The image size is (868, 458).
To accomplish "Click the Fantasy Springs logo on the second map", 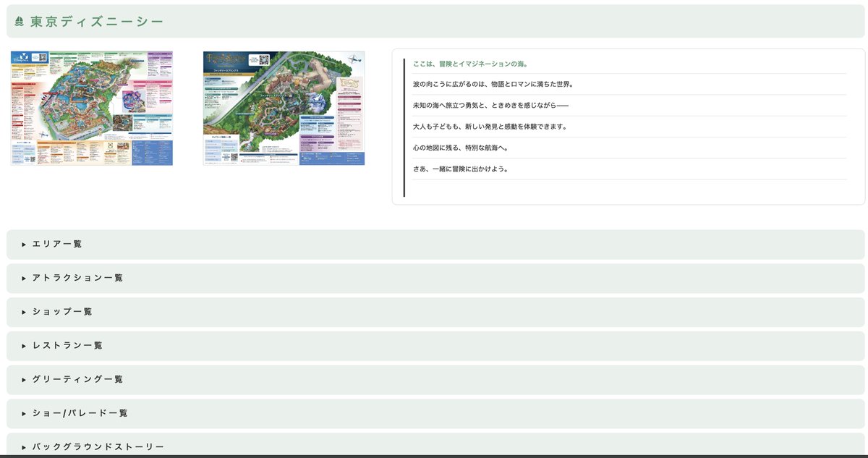I will pos(225,59).
